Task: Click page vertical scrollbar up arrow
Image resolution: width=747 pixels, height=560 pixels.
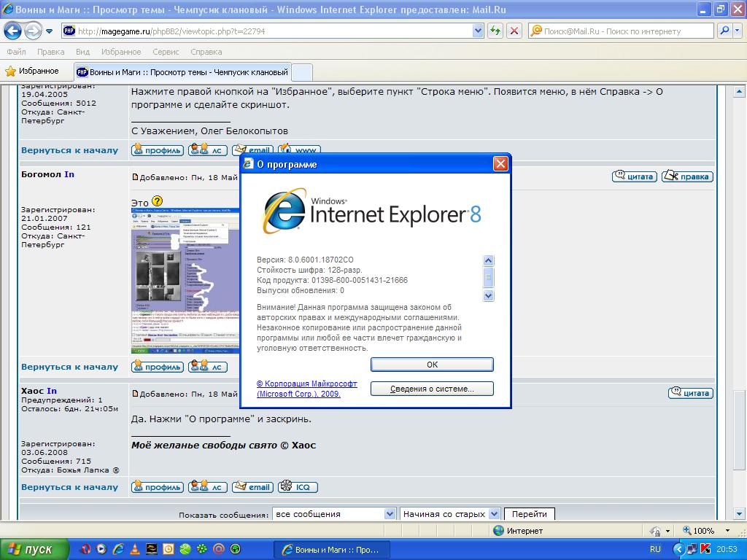Action: click(x=739, y=91)
